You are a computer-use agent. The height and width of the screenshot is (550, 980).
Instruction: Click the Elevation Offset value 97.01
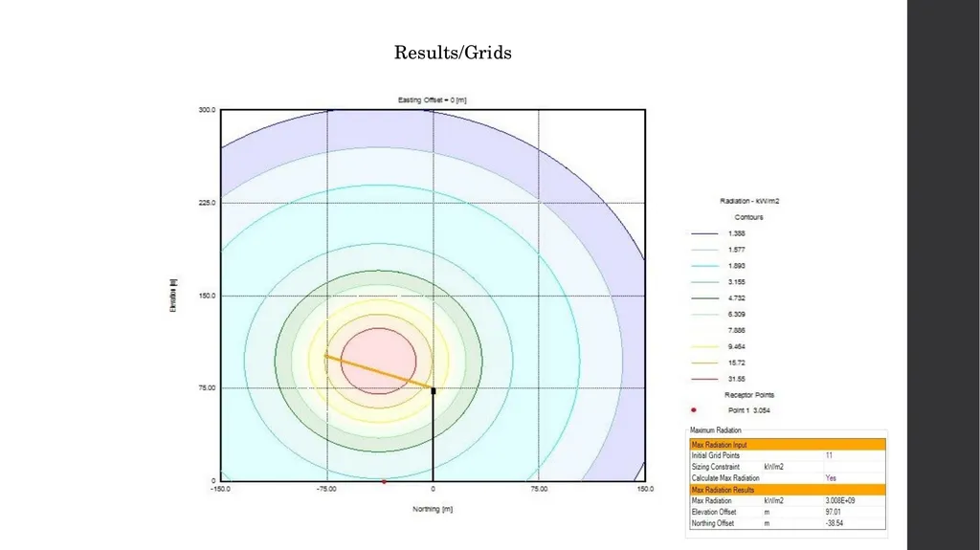pyautogui.click(x=834, y=512)
